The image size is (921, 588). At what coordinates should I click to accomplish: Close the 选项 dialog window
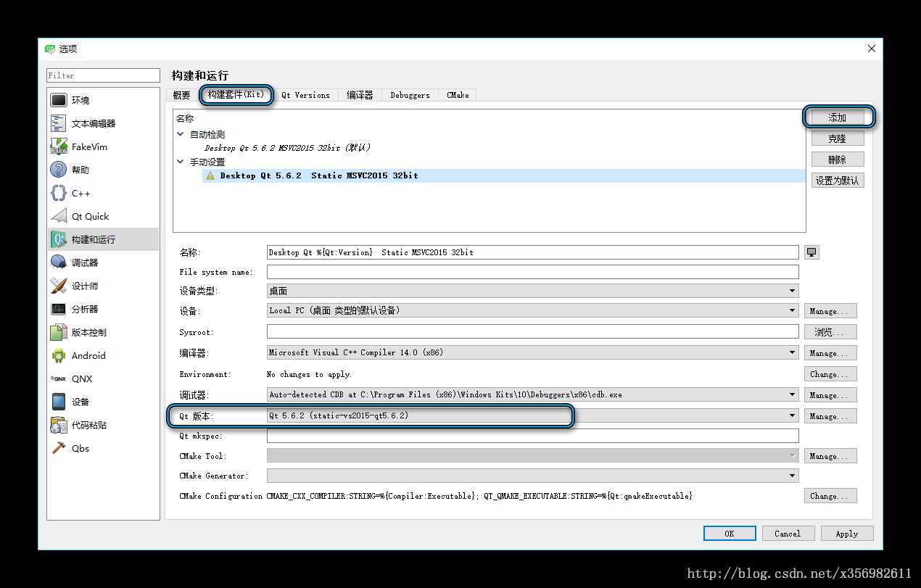coord(871,49)
